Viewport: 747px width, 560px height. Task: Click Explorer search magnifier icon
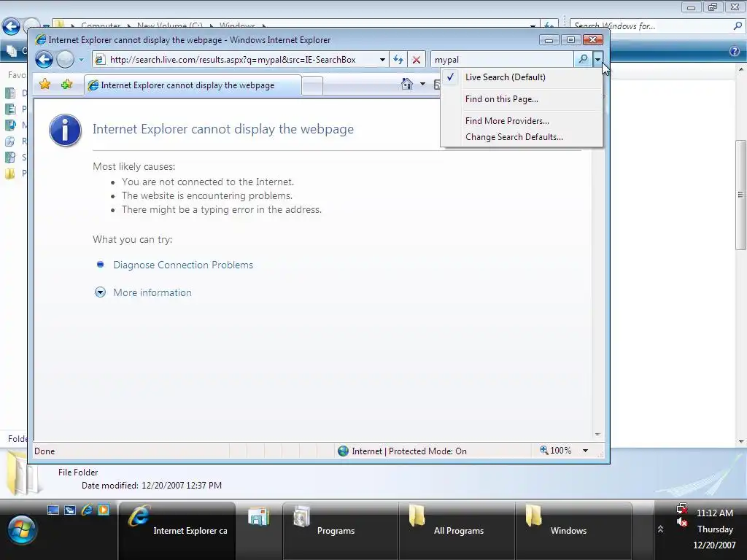click(x=738, y=26)
